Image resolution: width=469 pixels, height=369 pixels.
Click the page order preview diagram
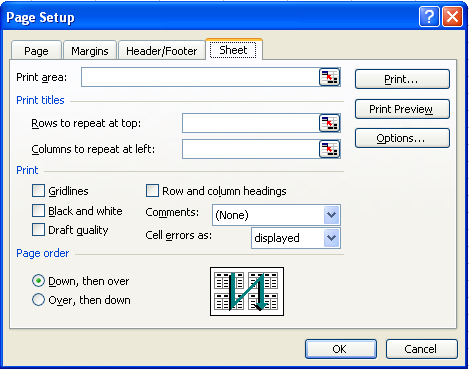[x=247, y=291]
